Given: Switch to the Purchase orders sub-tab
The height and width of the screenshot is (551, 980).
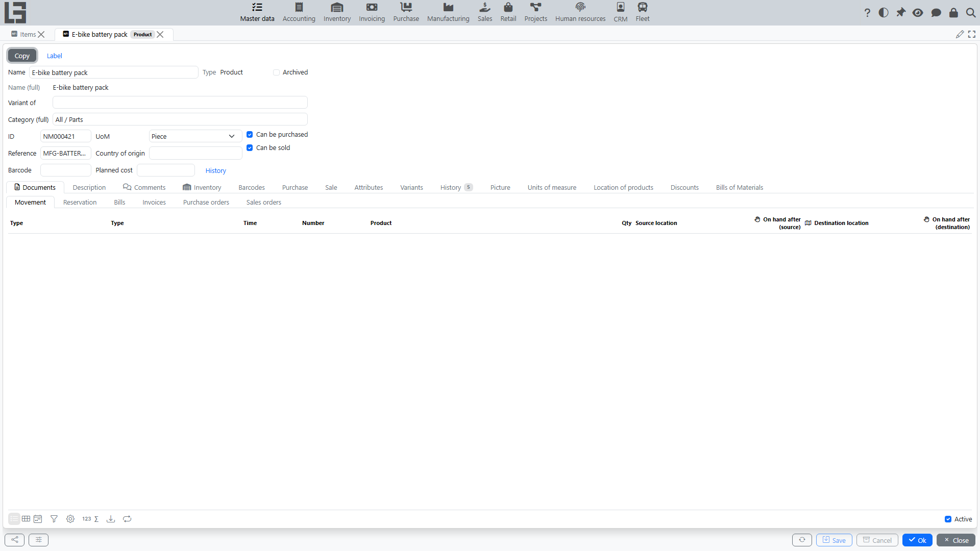Looking at the screenshot, I should point(206,203).
